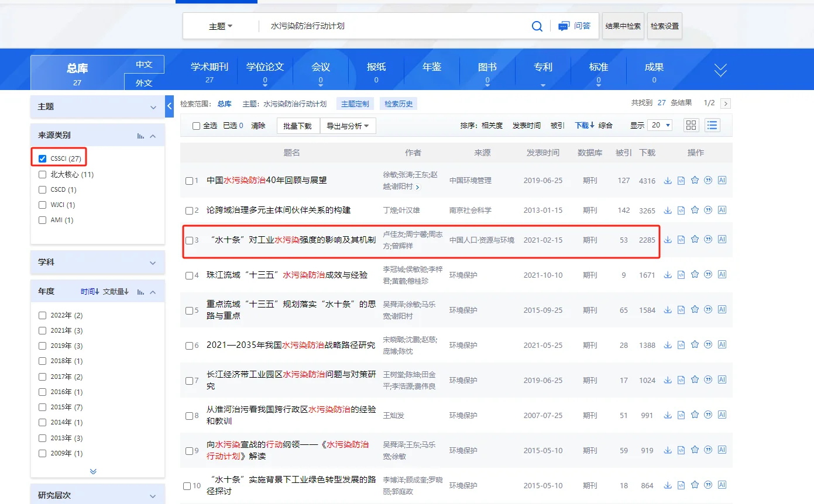Image resolution: width=814 pixels, height=504 pixels.
Task: Switch to list view layout
Action: [712, 125]
